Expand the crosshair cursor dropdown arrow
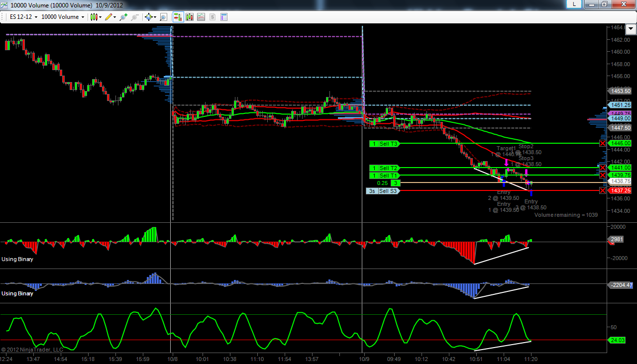This screenshot has width=637, height=364. 155,17
